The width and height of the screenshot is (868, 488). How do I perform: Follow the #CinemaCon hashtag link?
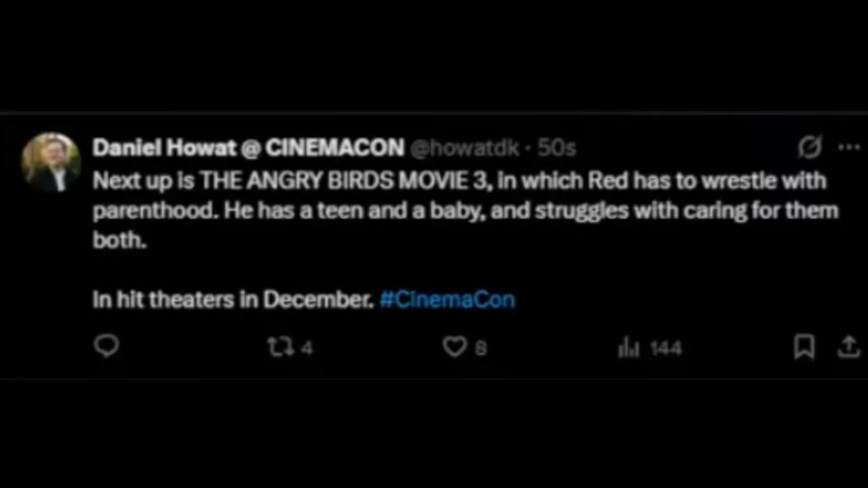pos(448,299)
